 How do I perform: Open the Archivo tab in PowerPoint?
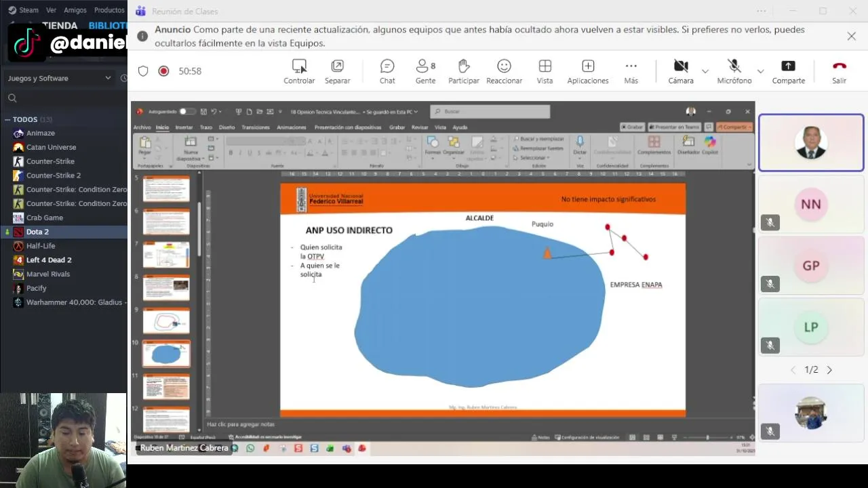tap(142, 127)
